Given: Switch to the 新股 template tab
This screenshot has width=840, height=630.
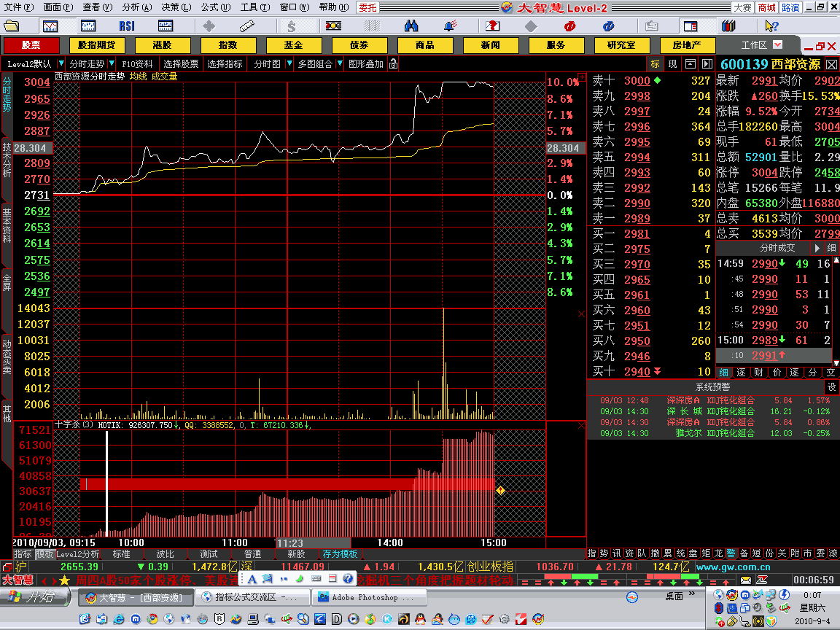Looking at the screenshot, I should click(x=296, y=554).
